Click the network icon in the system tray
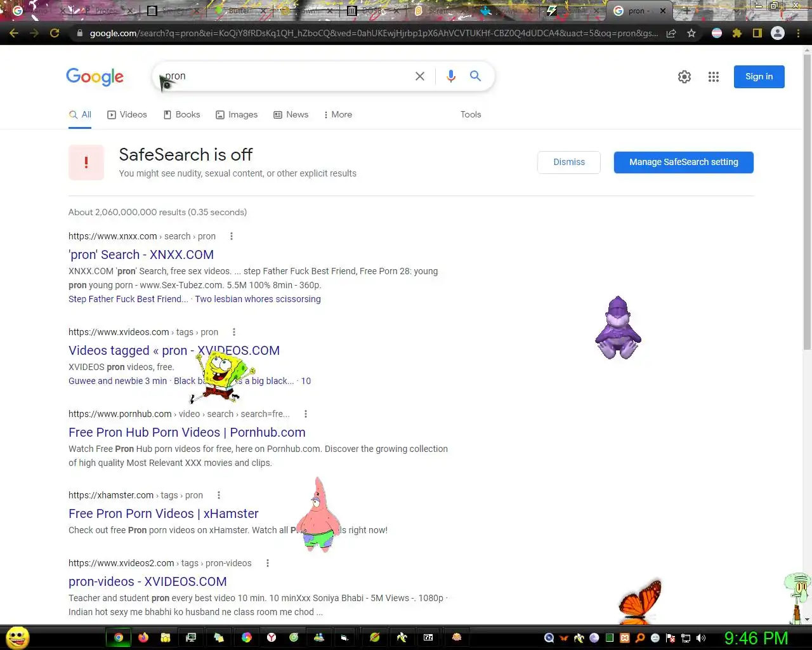812x650 pixels. coord(686,638)
